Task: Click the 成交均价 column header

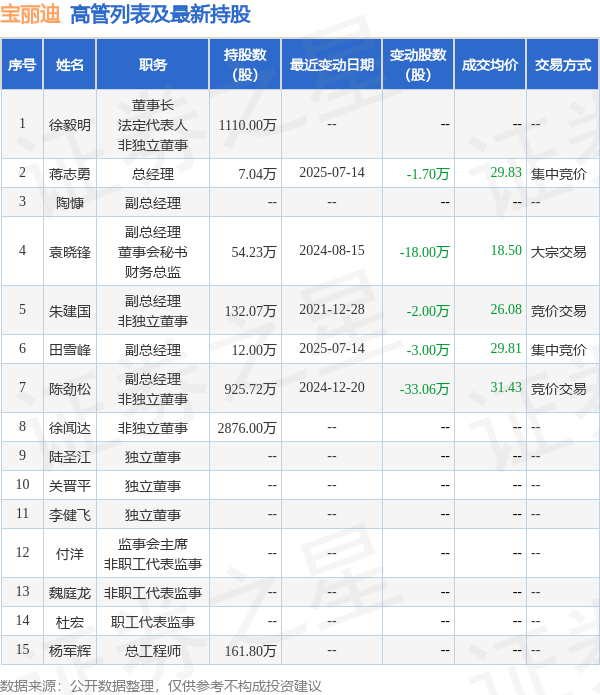Action: 490,65
